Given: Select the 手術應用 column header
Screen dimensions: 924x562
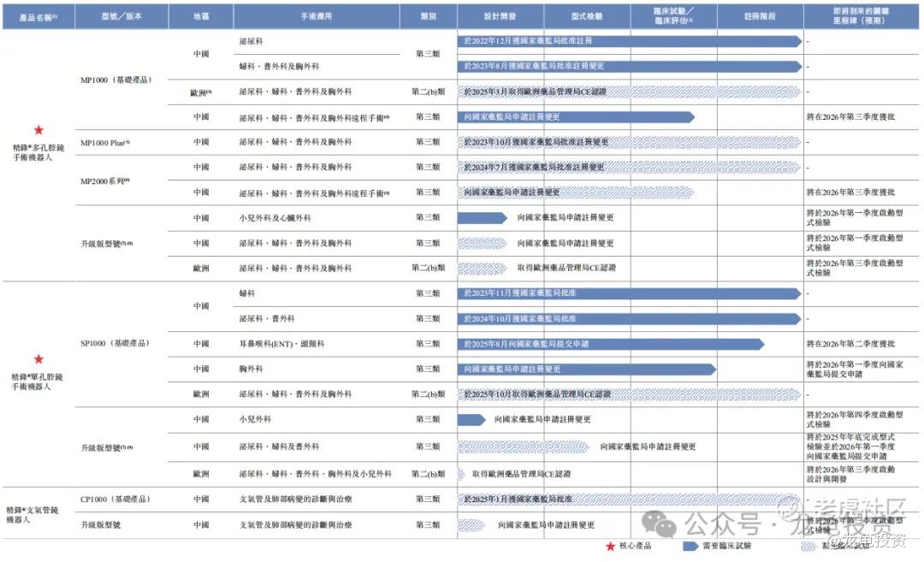Looking at the screenshot, I should pyautogui.click(x=317, y=17).
